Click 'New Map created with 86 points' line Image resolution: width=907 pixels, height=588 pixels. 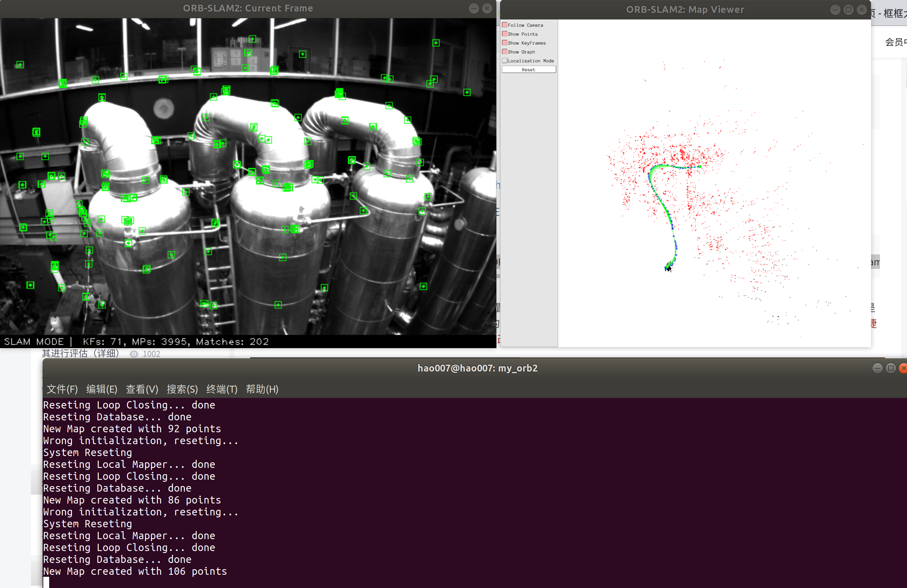click(132, 500)
